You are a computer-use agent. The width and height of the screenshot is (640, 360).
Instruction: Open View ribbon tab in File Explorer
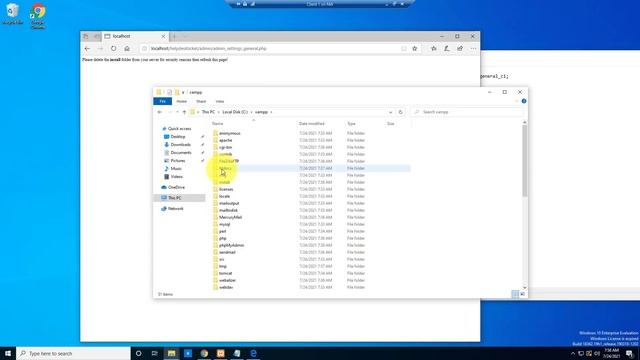coord(220,101)
